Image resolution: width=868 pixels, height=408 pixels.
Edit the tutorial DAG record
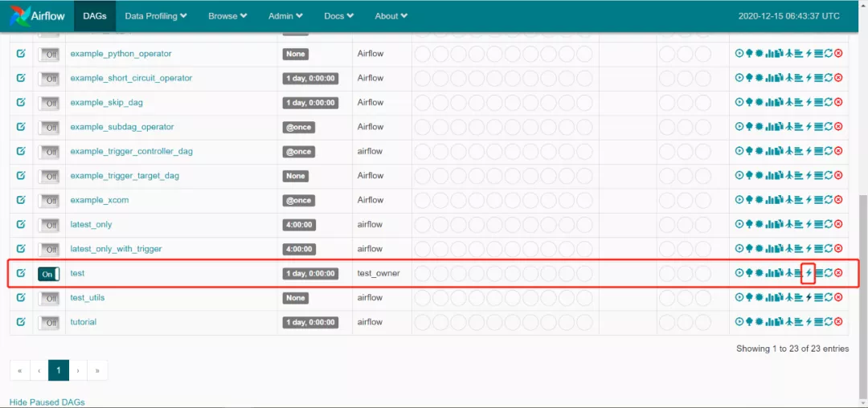21,322
